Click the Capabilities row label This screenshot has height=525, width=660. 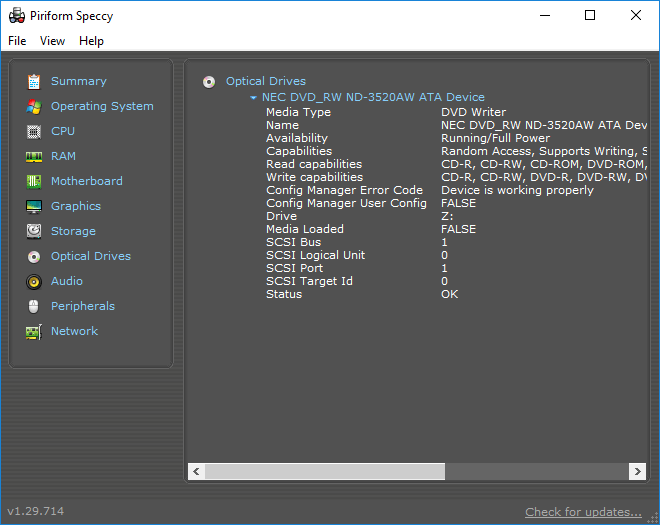(x=299, y=151)
